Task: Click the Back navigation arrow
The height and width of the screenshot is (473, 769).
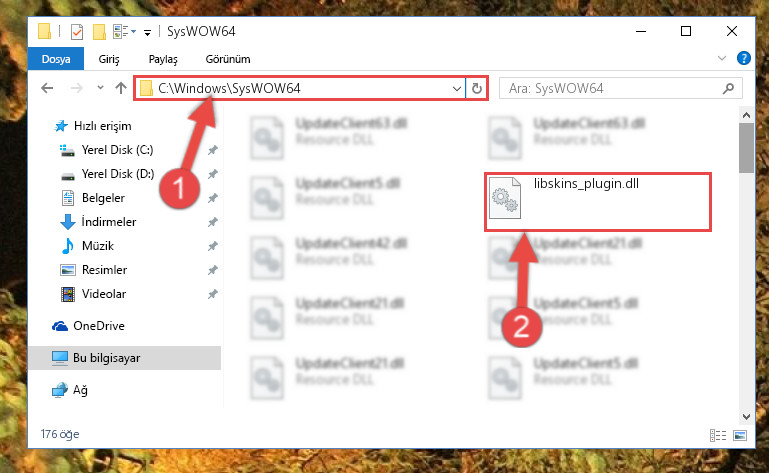Action: (47, 88)
